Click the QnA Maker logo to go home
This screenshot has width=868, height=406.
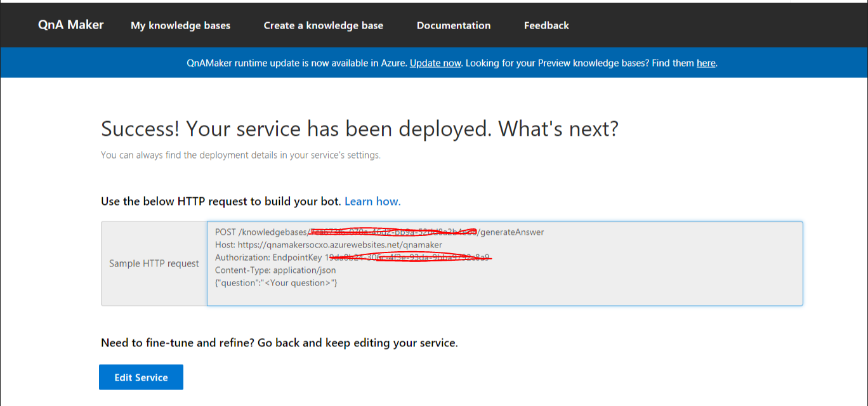[70, 25]
